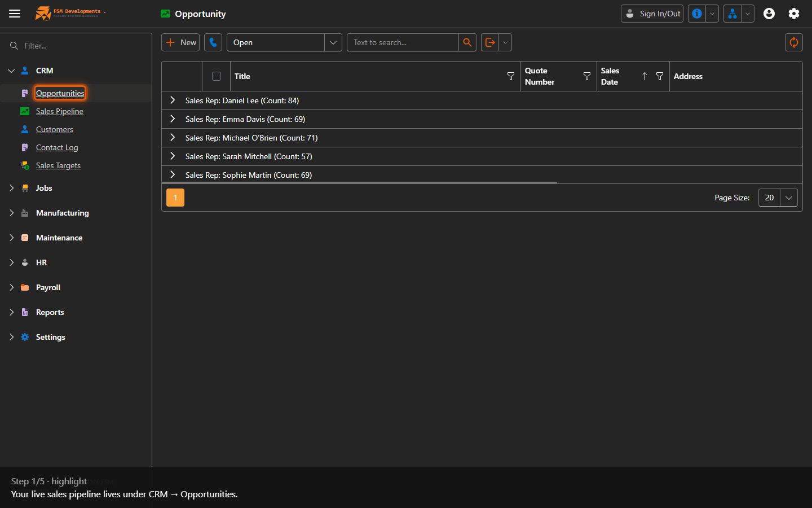Expand the Jobs section chevron
This screenshot has height=508, width=812.
coord(11,188)
